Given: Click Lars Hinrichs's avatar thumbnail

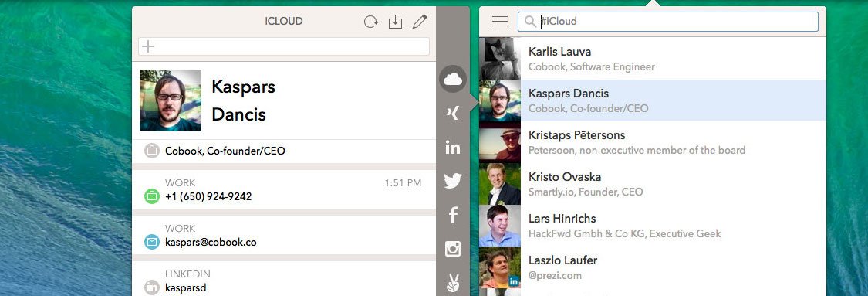Looking at the screenshot, I should [500, 226].
